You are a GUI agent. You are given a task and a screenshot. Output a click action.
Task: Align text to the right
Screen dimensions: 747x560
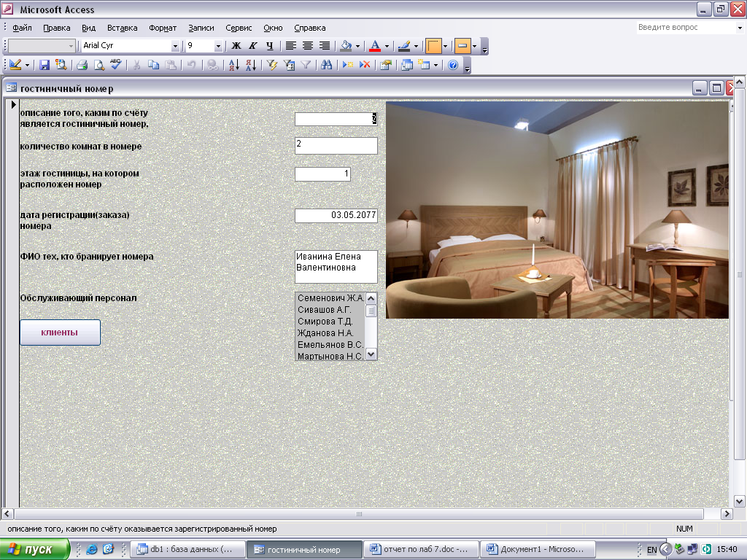pos(325,46)
